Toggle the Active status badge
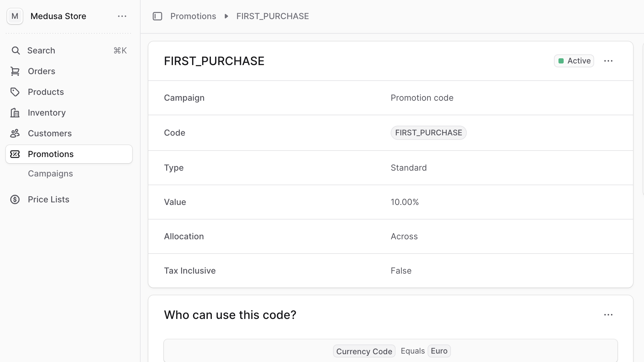 point(574,61)
